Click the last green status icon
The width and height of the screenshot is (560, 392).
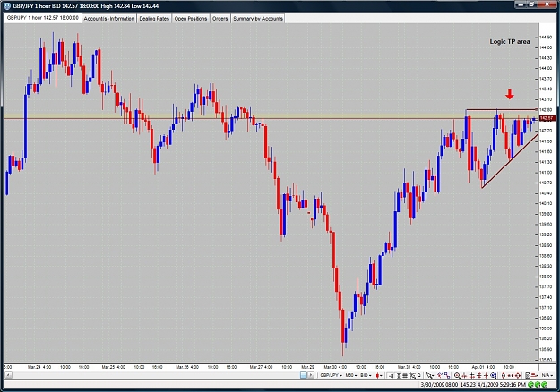click(x=544, y=385)
